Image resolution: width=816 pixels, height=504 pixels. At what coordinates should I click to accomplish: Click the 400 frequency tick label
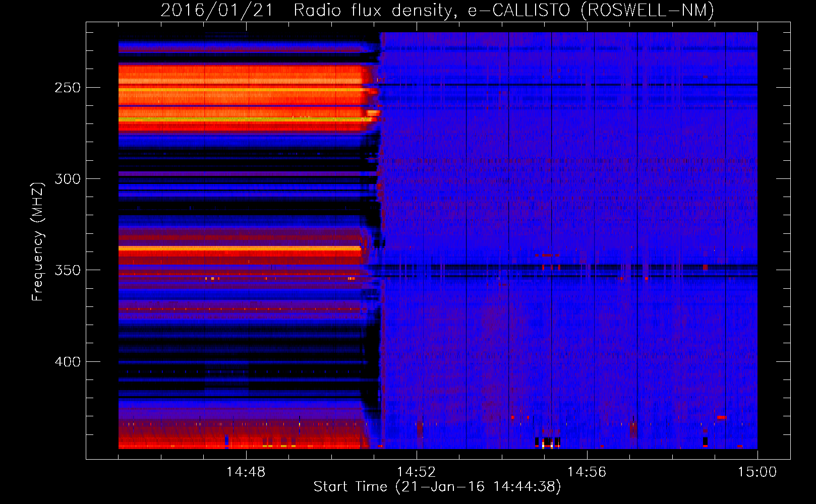click(68, 362)
